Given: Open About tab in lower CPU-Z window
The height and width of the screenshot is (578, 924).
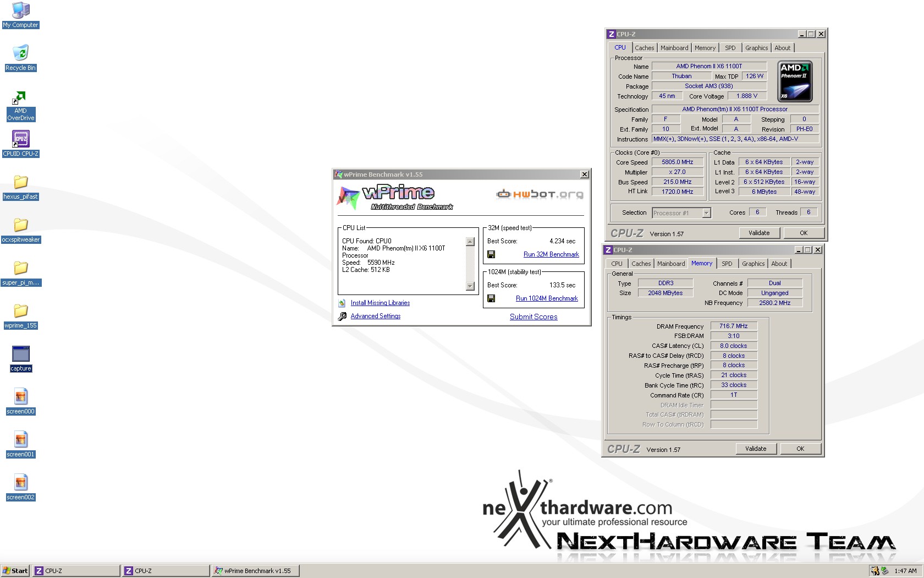Looking at the screenshot, I should (x=779, y=264).
